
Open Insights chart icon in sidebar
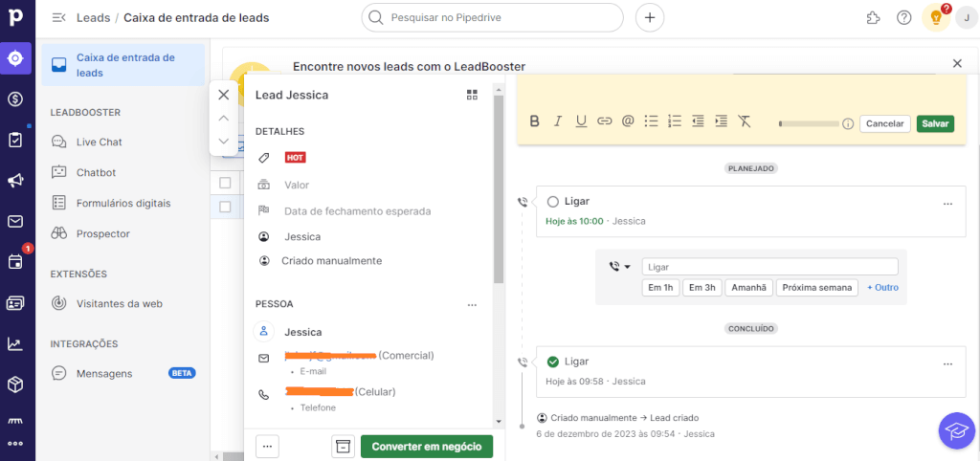coord(15,343)
